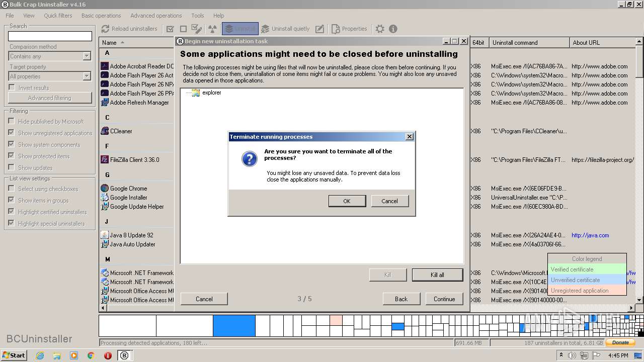Click the CCleaner icon in the list
644x362 pixels.
(105, 131)
